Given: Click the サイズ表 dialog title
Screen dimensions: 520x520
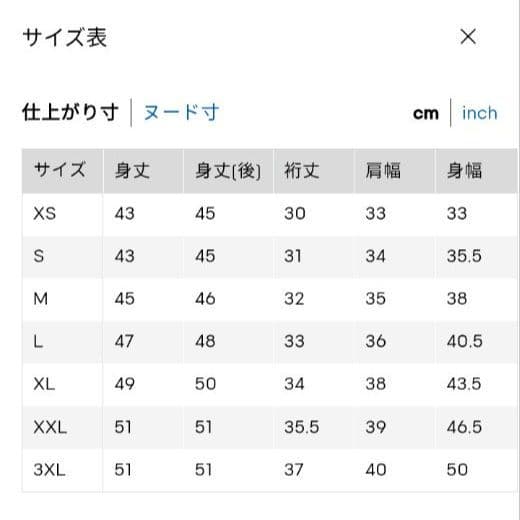Looking at the screenshot, I should (x=65, y=37).
